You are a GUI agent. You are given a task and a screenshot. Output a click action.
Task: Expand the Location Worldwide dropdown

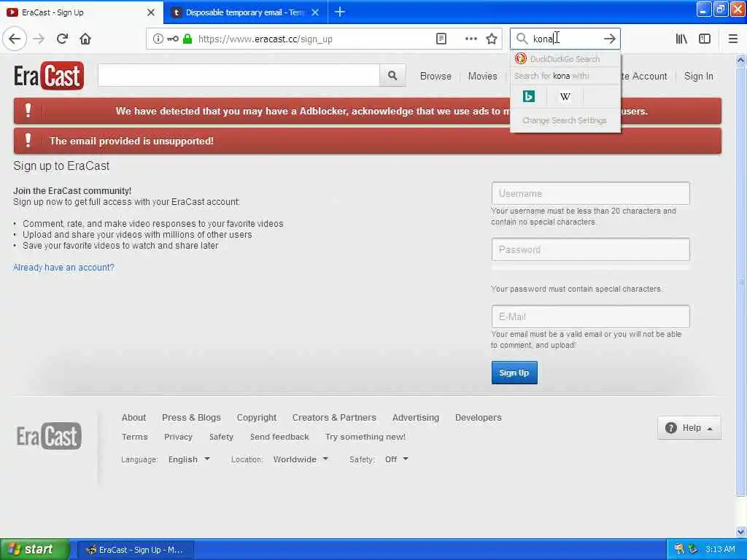point(301,459)
